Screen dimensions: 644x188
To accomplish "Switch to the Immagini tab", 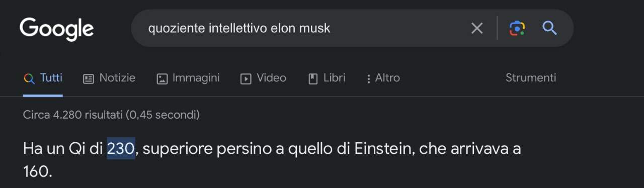I will tap(188, 78).
